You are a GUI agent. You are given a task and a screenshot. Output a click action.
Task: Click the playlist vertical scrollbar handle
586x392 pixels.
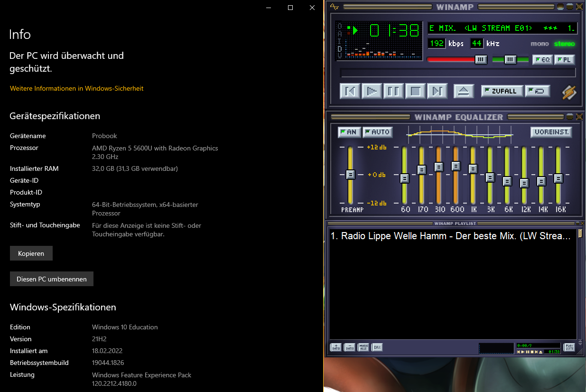[579, 233]
